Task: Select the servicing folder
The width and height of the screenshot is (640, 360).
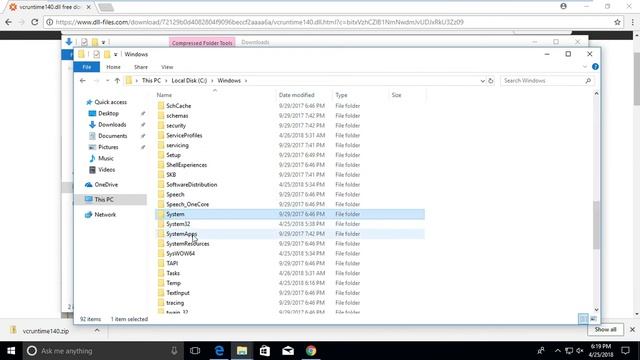Action: tap(177, 145)
